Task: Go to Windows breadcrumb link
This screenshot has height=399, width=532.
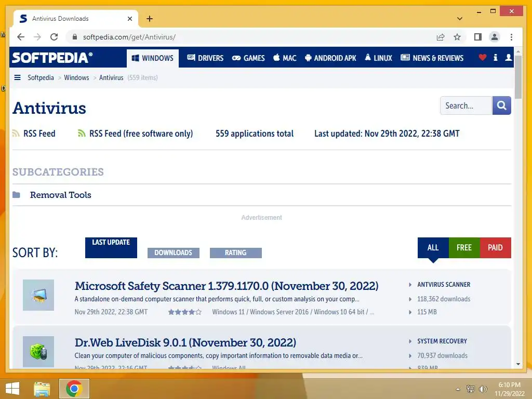Action: coord(76,78)
